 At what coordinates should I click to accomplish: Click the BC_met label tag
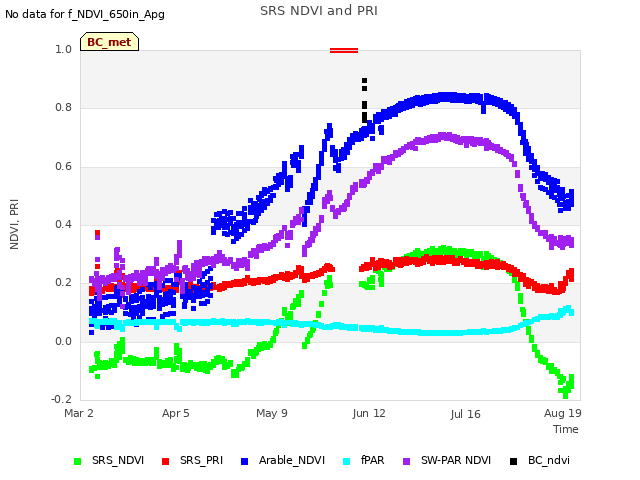109,42
